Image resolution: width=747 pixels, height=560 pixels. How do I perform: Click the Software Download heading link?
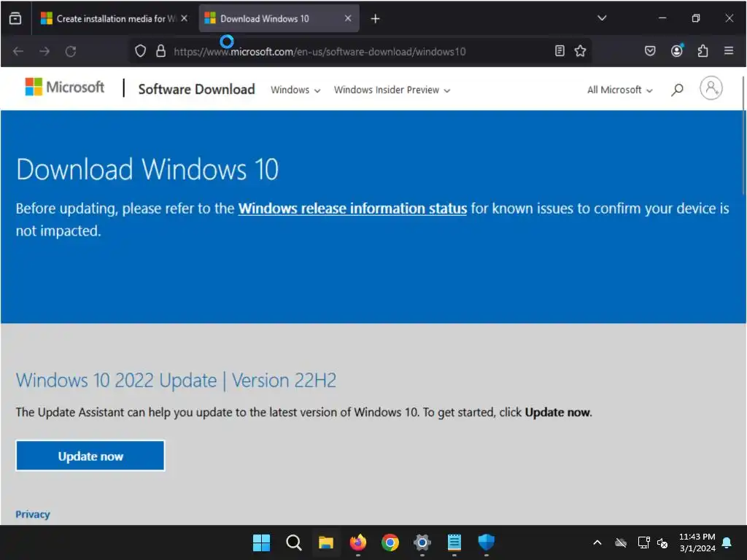click(x=196, y=89)
